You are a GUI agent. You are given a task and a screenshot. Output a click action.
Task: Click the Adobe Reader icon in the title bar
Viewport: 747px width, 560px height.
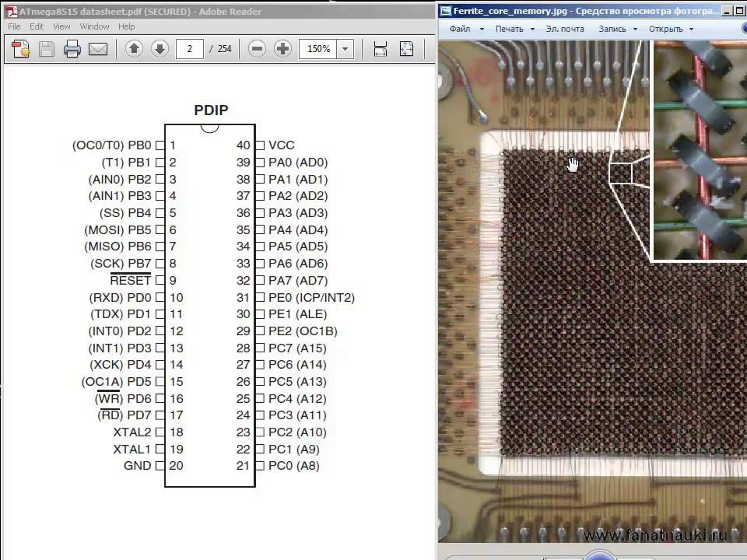12,12
